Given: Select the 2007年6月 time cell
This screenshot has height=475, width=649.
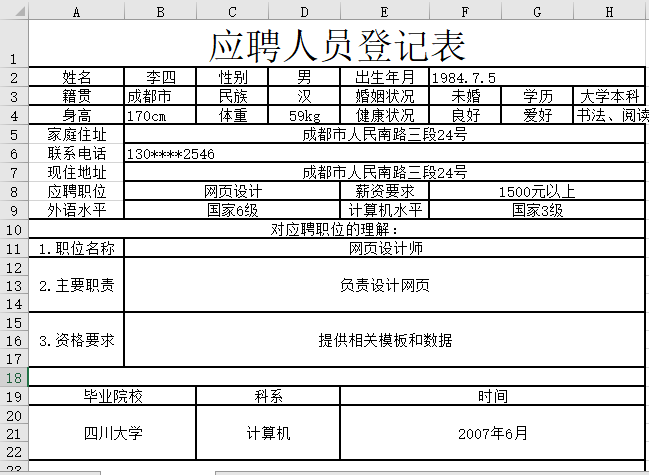Looking at the screenshot, I should click(x=492, y=433).
